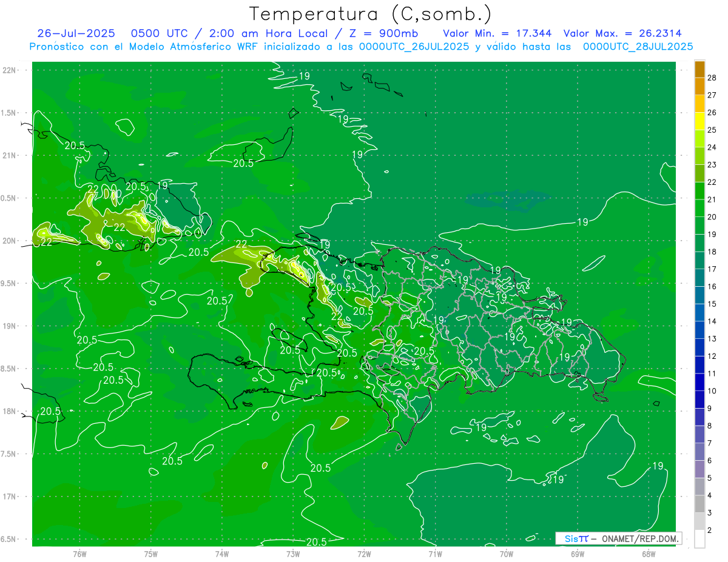The height and width of the screenshot is (562, 728).
Task: Click the legend value '18'
Action: [x=712, y=252]
